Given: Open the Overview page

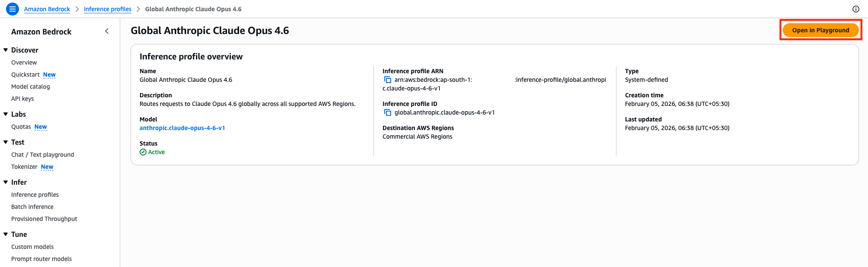Looking at the screenshot, I should (x=24, y=62).
